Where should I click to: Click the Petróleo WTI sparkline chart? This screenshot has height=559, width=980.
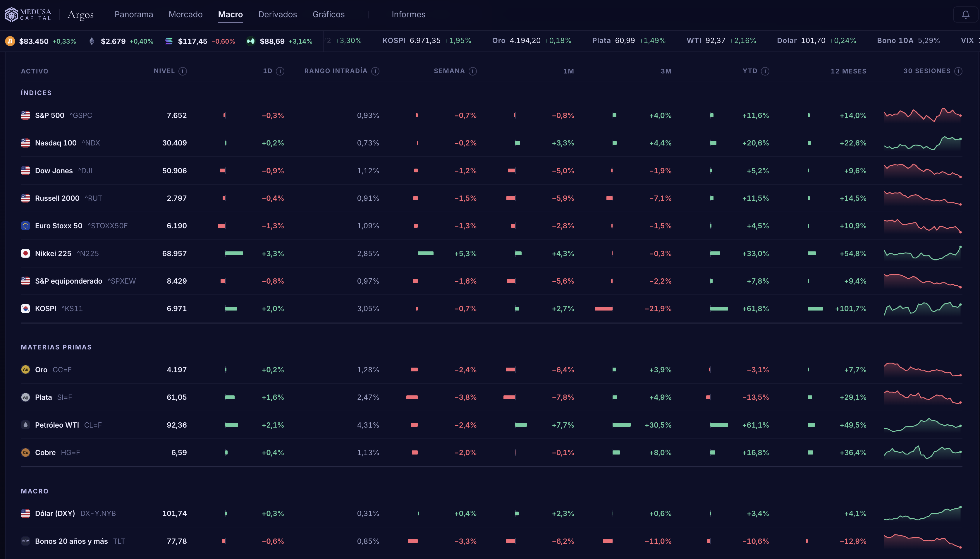(923, 425)
